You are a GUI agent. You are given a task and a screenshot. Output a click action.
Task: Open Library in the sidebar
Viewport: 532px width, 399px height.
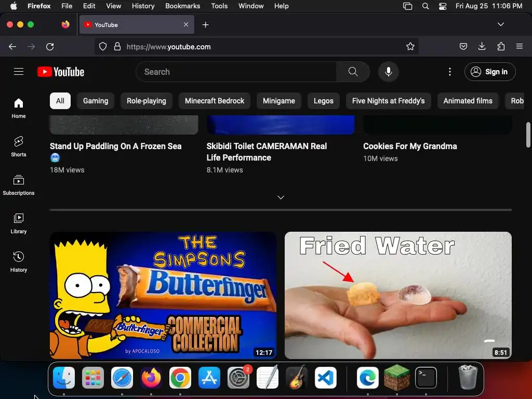click(x=19, y=223)
